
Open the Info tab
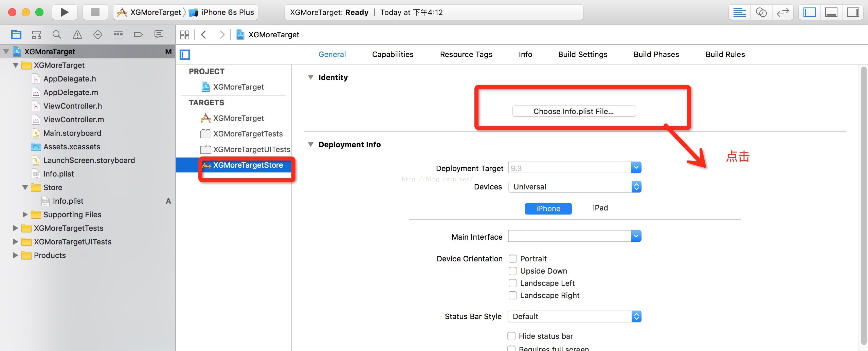525,54
